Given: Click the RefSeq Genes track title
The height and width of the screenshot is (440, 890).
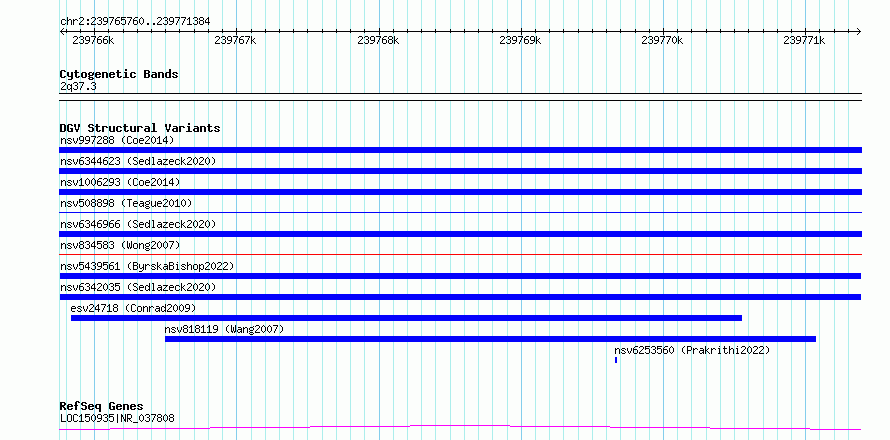Looking at the screenshot, I should coord(102,407).
